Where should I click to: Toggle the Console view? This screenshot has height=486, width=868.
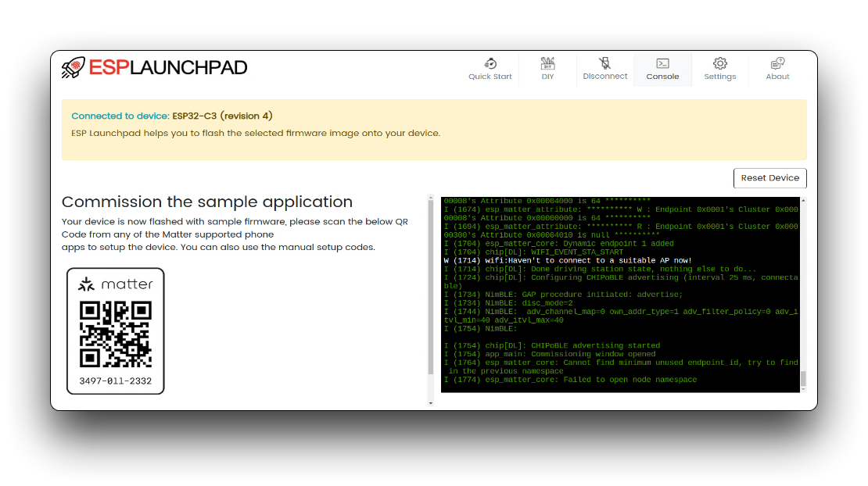point(662,70)
